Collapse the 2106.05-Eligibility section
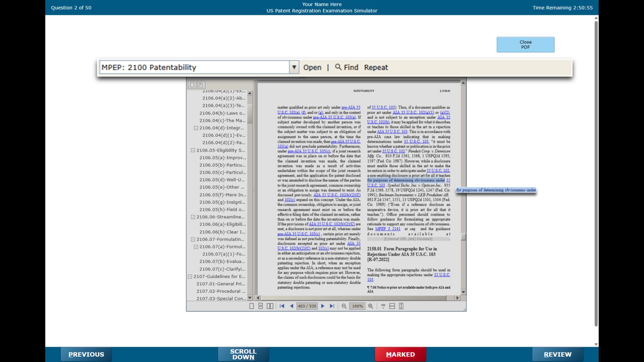Image resolution: width=644 pixels, height=362 pixels. click(x=193, y=150)
